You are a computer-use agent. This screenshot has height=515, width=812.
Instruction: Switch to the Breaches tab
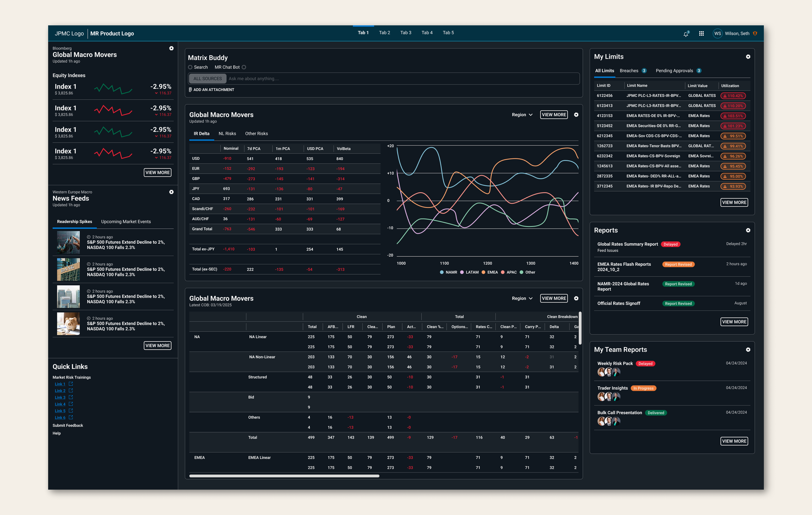coord(629,71)
